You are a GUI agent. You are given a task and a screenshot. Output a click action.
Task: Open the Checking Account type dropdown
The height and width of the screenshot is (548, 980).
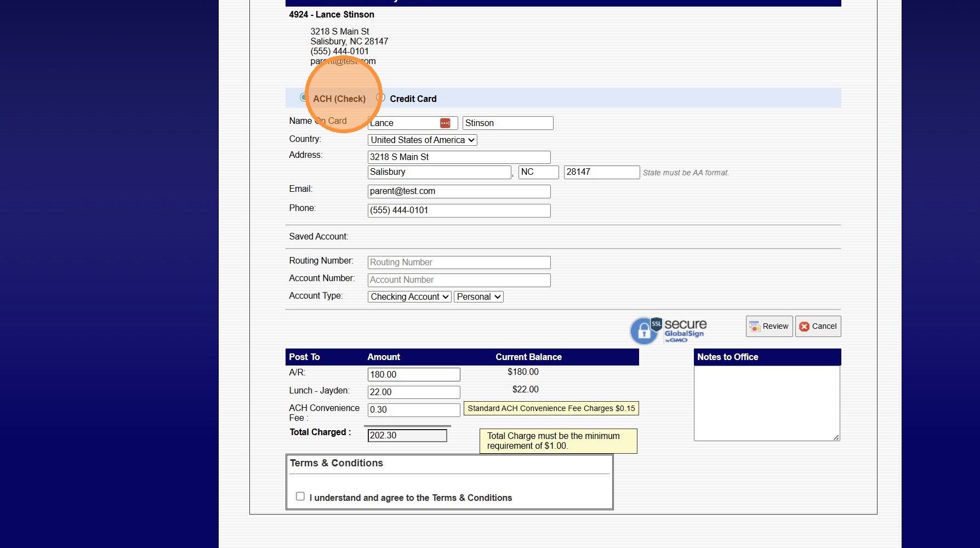pos(409,296)
